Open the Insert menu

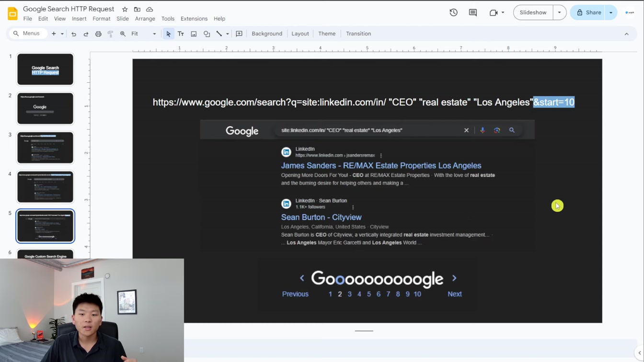click(x=79, y=19)
